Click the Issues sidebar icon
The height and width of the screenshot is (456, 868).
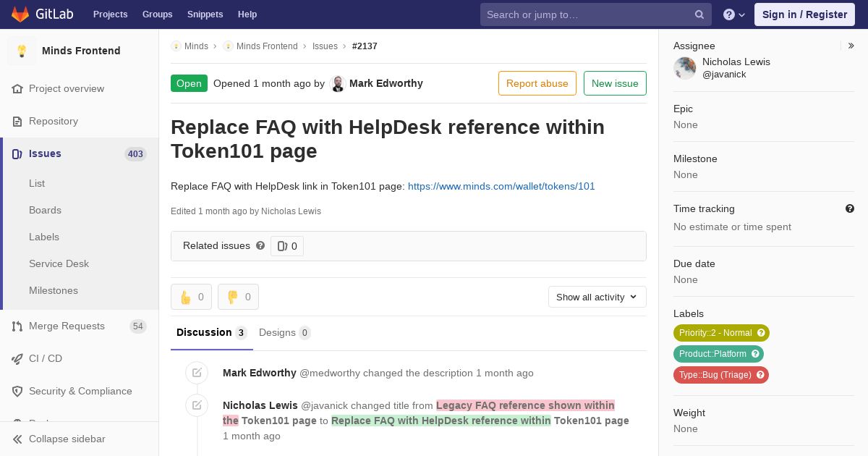tap(17, 153)
